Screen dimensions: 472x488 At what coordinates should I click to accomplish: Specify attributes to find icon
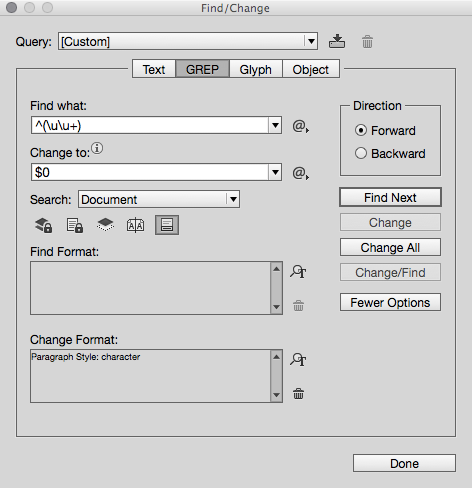[x=298, y=271]
